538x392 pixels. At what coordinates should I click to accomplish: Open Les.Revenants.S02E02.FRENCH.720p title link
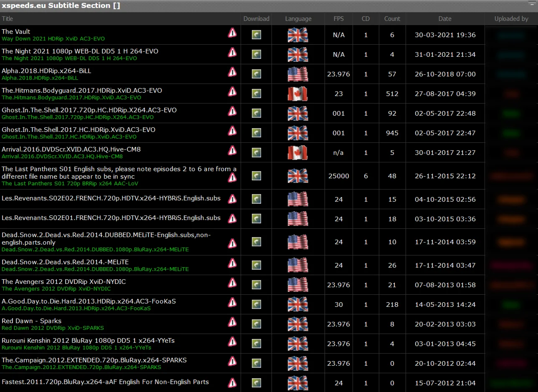(x=111, y=198)
